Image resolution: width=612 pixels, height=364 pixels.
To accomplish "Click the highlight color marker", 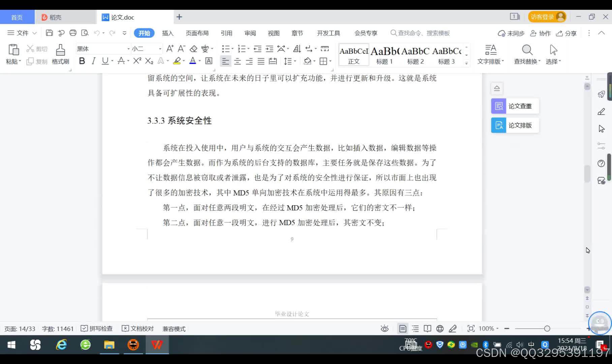I will 177,61.
